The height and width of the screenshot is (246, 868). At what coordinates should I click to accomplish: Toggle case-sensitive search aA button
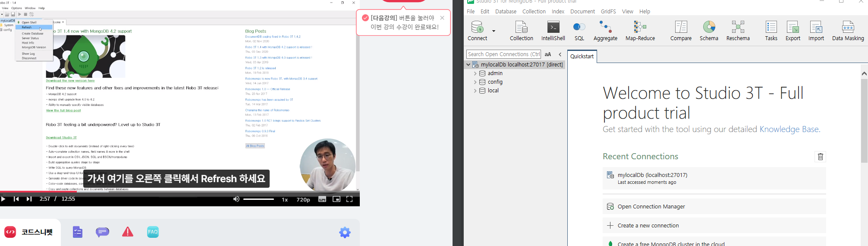[x=548, y=54]
